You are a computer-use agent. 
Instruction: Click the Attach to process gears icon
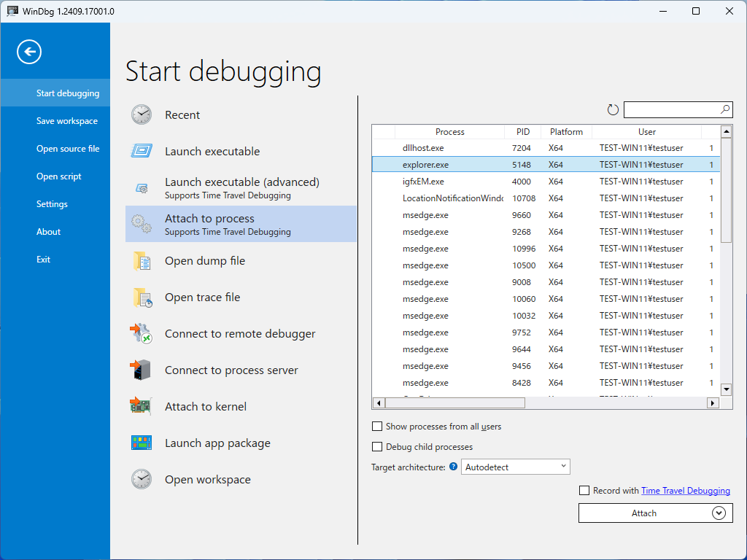click(x=142, y=224)
